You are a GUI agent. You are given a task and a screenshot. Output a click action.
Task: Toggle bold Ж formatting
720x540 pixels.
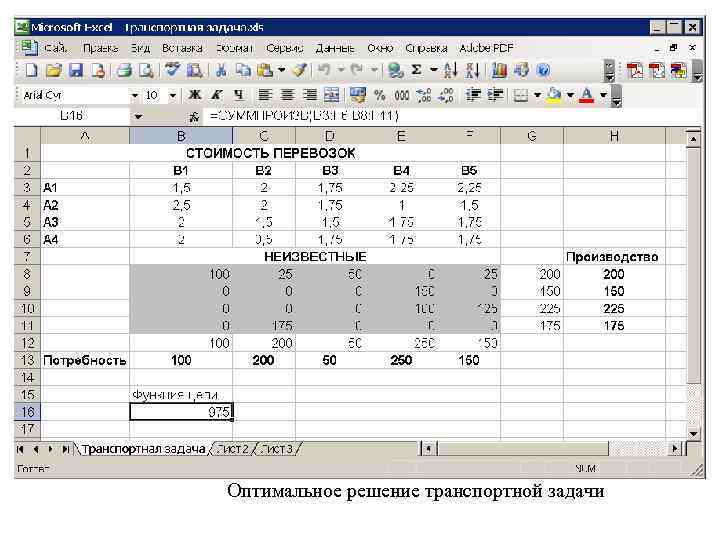[x=195, y=95]
